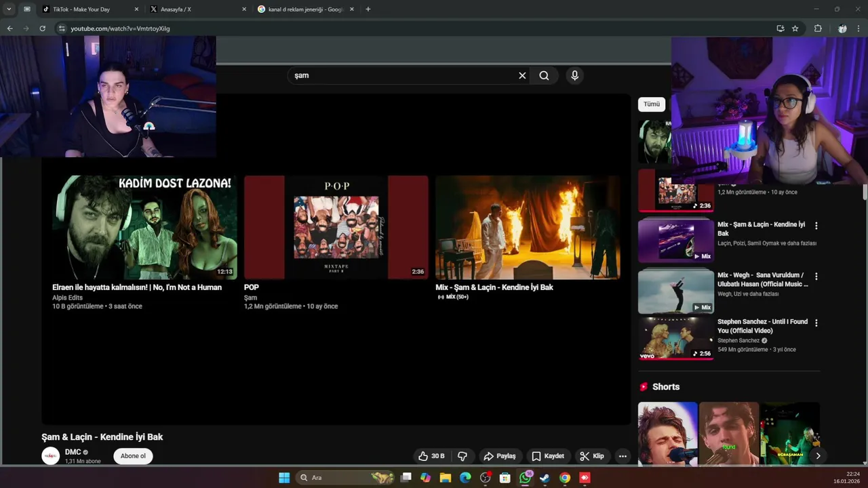The height and width of the screenshot is (488, 868).
Task: Click the 'Mix - Wegh - Sana Vuruldum' sidebar title
Action: click(x=762, y=280)
